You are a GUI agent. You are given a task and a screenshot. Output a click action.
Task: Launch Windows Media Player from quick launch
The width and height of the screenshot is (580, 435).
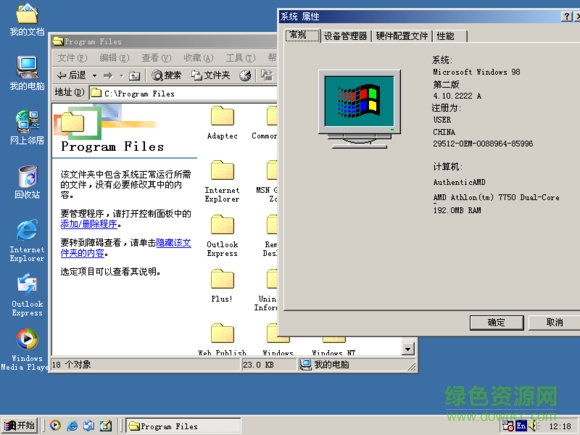pos(55,426)
